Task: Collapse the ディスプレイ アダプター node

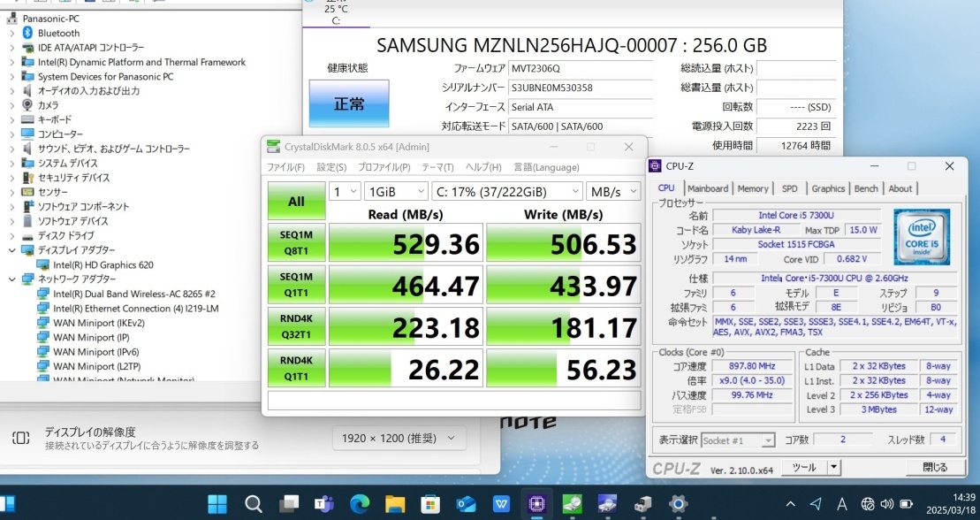Action: point(11,249)
